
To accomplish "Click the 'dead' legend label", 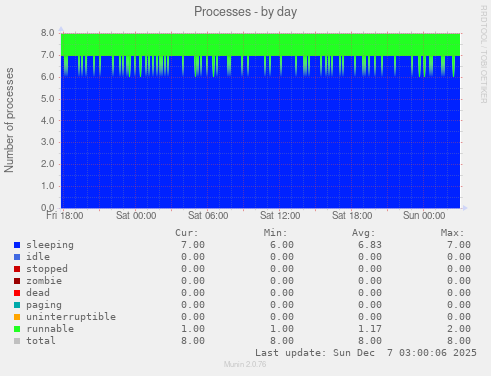I will point(38,293).
